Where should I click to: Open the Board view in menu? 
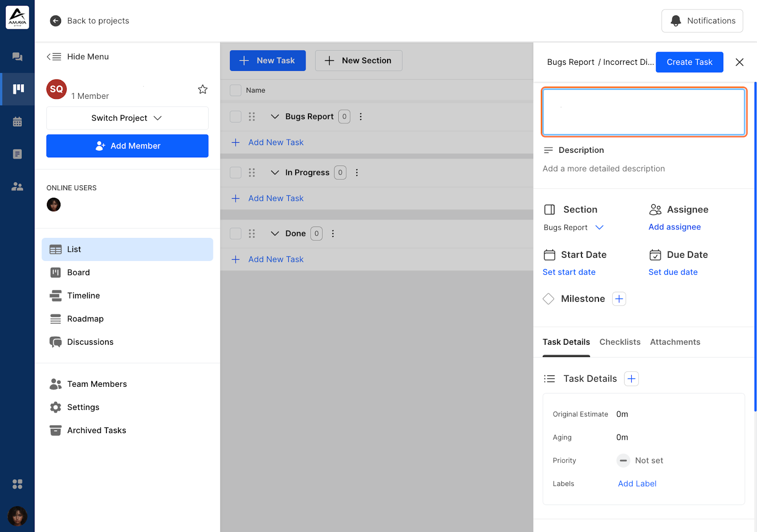click(79, 272)
